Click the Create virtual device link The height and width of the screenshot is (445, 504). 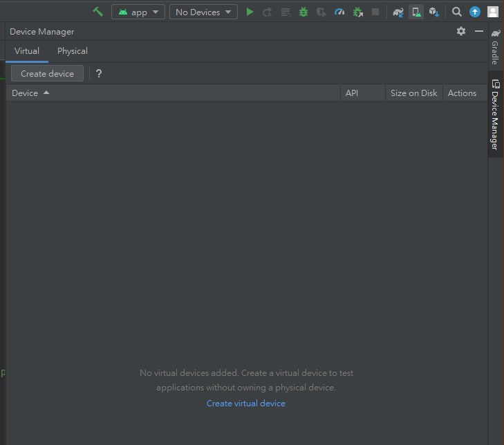[246, 404]
